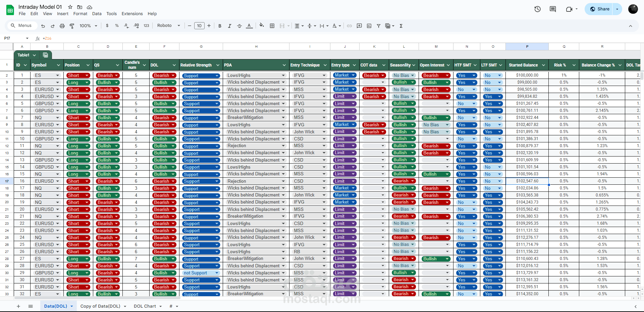Image resolution: width=644 pixels, height=312 pixels.
Task: Insert link using the chain icon
Action: [x=349, y=26]
